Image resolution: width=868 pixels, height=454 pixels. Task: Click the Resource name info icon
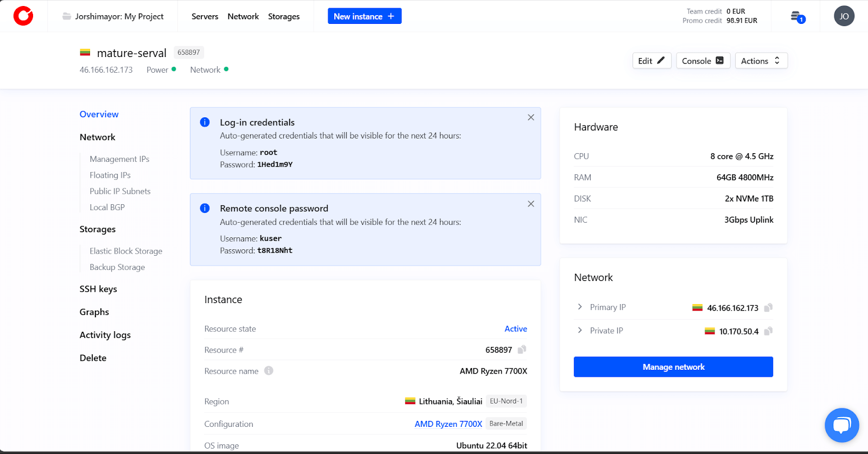tap(269, 371)
